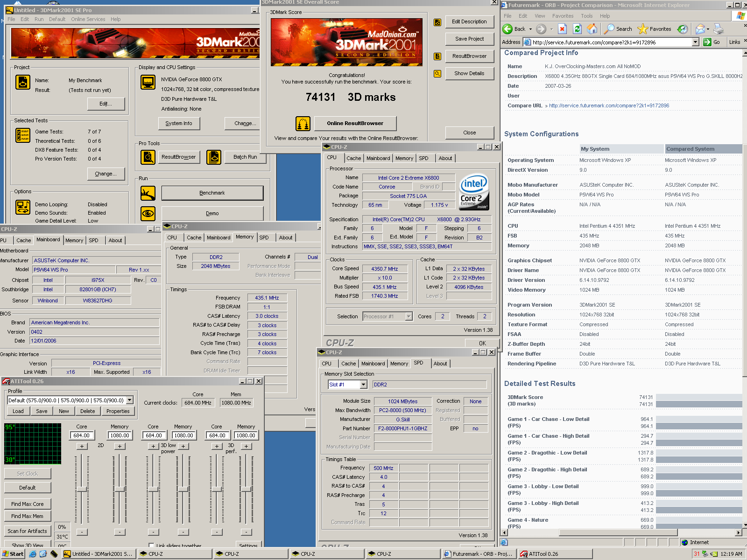Click the plus button above 2D Core slider
This screenshot has width=747, height=560.
[82, 446]
